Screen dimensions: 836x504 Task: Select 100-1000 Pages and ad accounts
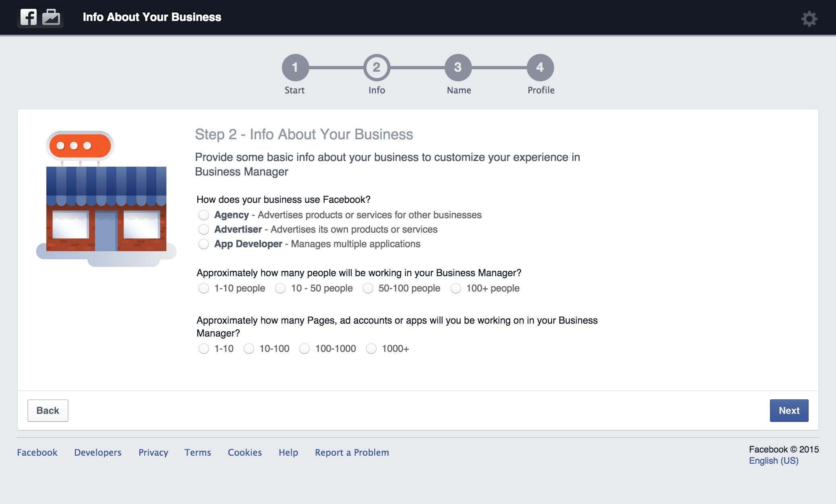click(304, 349)
